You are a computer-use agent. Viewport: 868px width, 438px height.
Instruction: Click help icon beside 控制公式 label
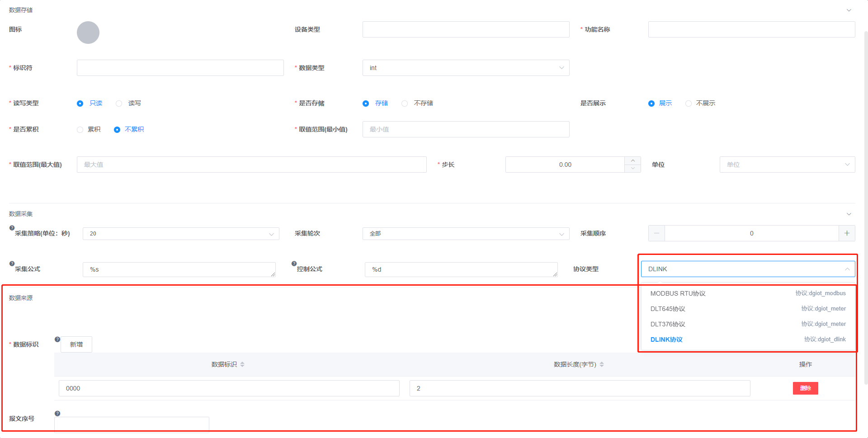tap(294, 264)
